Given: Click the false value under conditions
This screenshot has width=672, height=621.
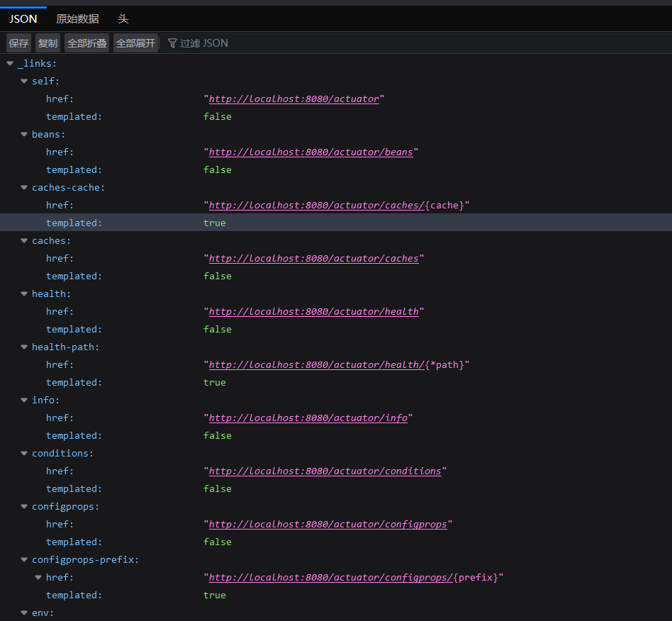Looking at the screenshot, I should (218, 488).
